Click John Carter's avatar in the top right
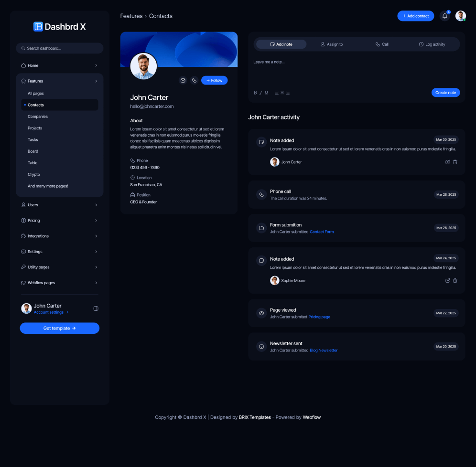This screenshot has height=467, width=476. pos(460,16)
